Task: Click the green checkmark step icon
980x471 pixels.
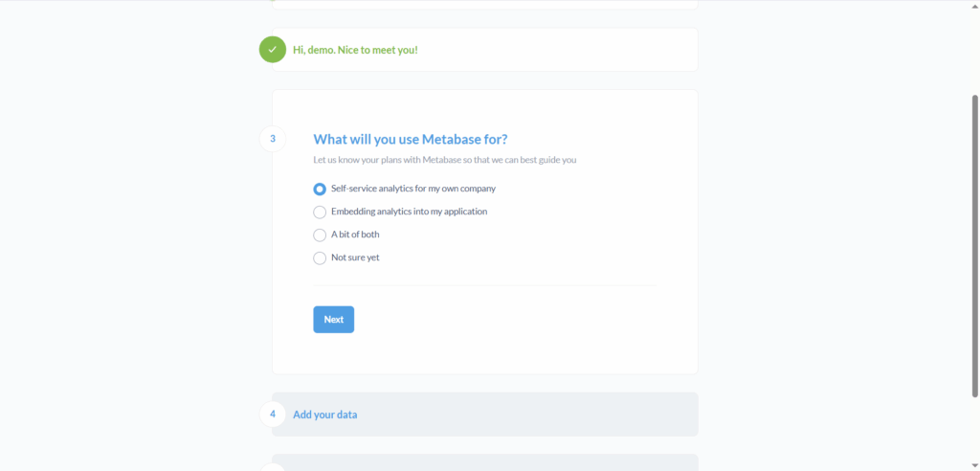Action: (x=272, y=49)
